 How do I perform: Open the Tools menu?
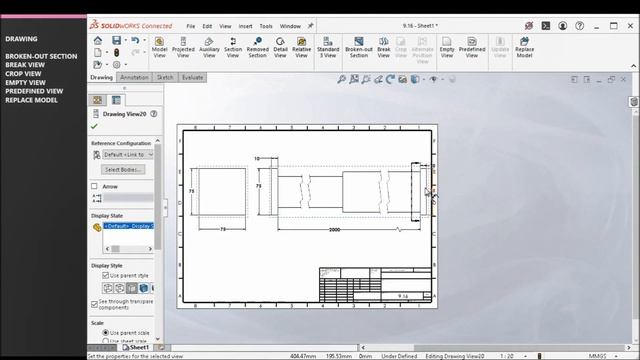tap(266, 26)
